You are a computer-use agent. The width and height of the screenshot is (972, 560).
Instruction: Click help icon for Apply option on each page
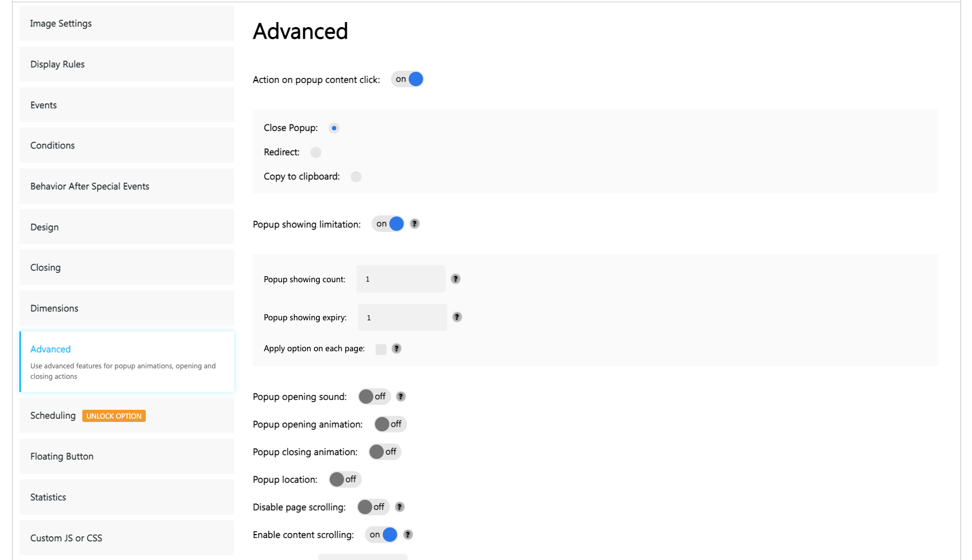click(x=397, y=348)
